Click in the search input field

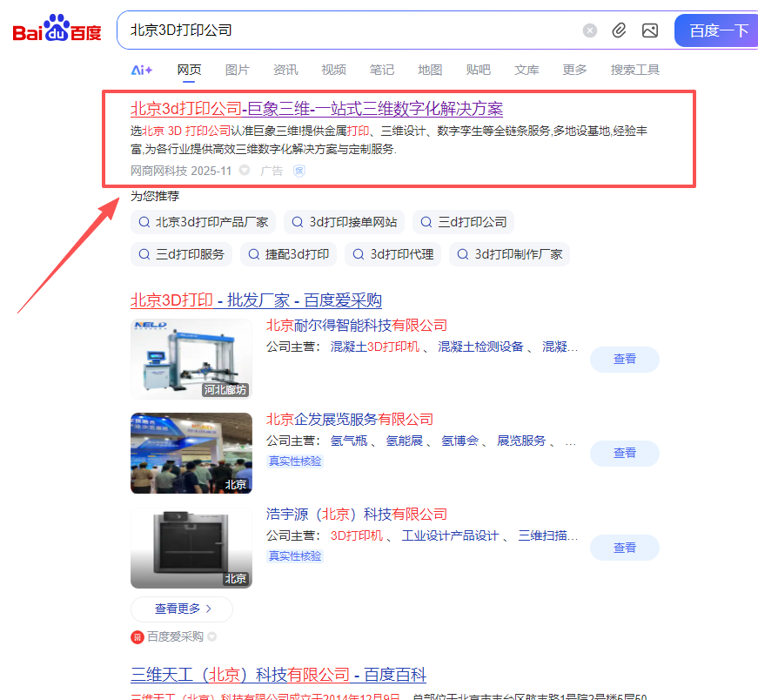point(348,30)
